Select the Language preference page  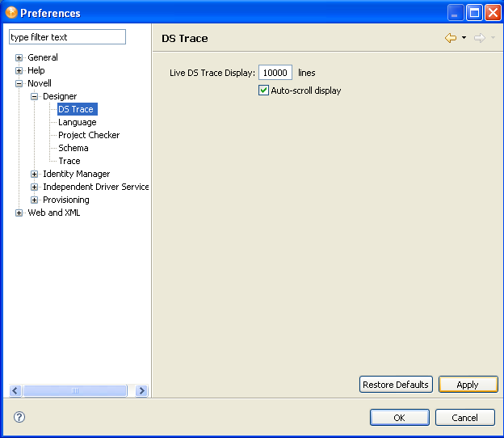(x=78, y=122)
